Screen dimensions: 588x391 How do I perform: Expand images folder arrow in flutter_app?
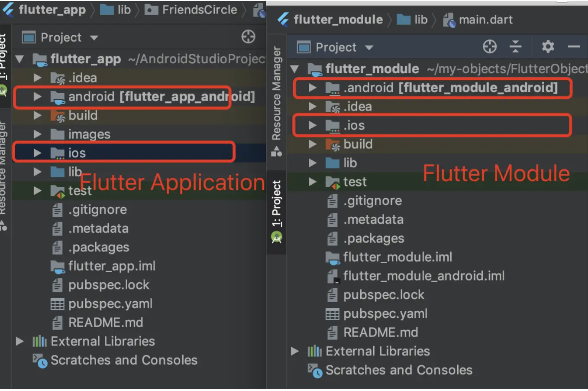(38, 134)
